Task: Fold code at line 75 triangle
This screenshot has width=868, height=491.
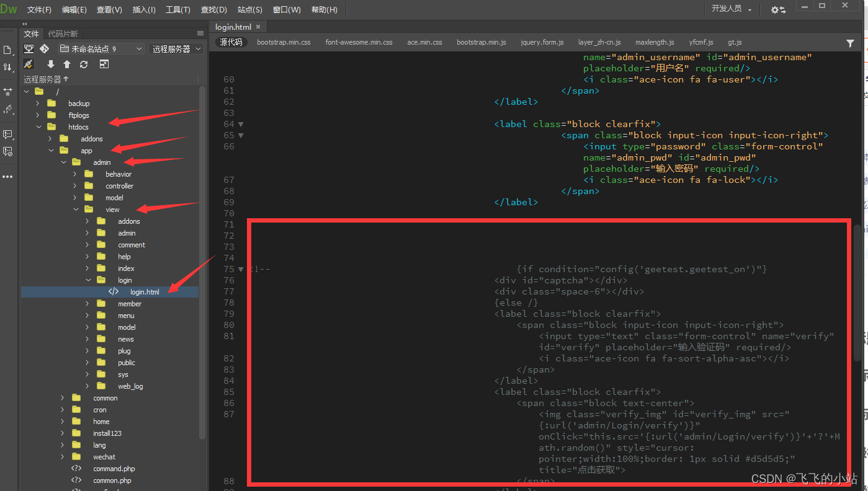Action: click(241, 269)
